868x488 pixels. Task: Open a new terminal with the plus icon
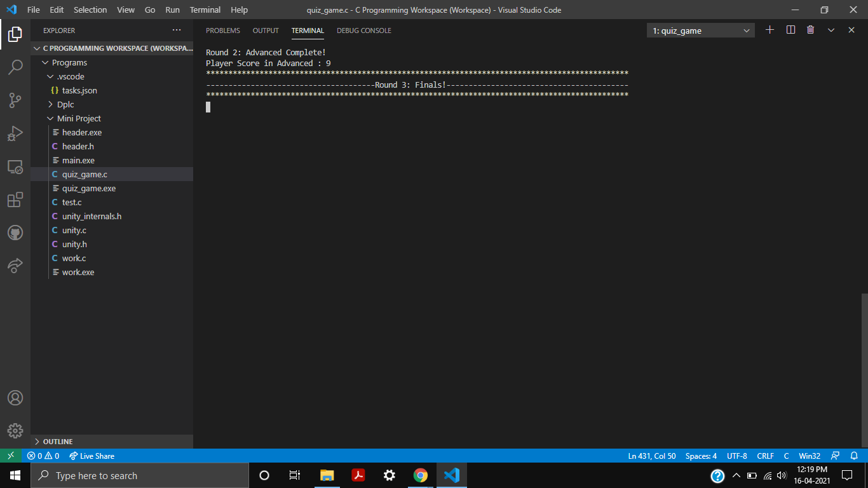point(770,29)
